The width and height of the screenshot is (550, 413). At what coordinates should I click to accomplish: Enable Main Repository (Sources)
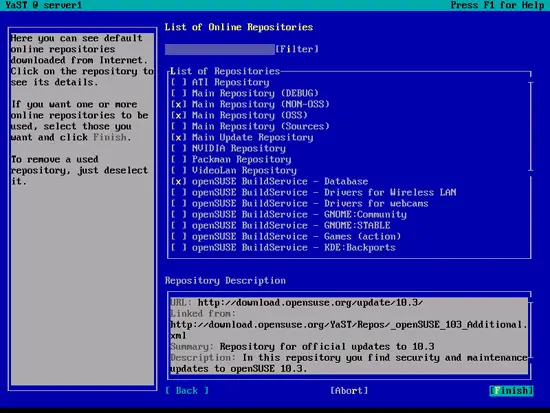[x=179, y=126]
